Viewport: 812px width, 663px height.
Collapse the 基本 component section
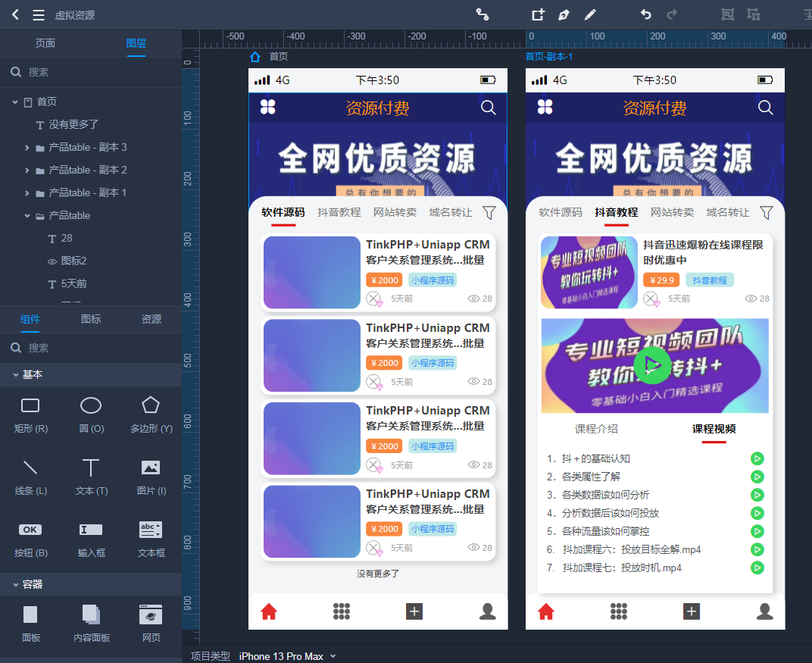(16, 374)
